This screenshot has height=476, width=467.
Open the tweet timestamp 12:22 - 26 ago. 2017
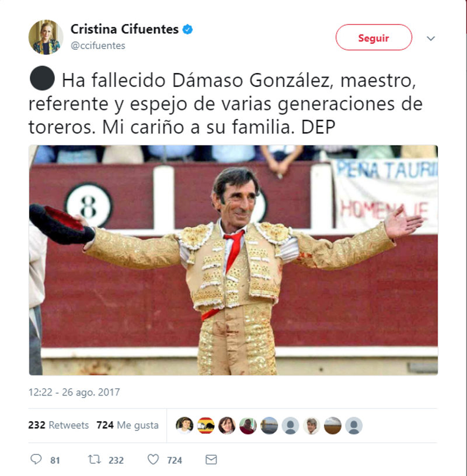pyautogui.click(x=74, y=392)
